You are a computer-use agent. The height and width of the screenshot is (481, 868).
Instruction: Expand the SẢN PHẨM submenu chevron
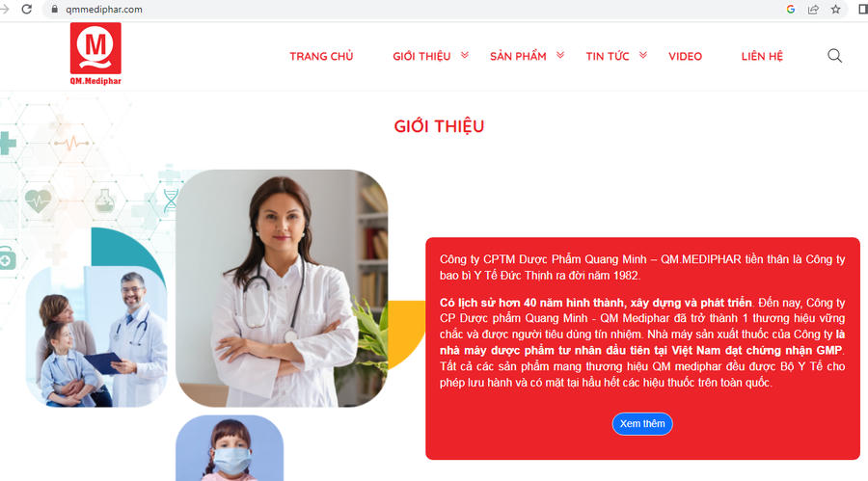point(560,55)
